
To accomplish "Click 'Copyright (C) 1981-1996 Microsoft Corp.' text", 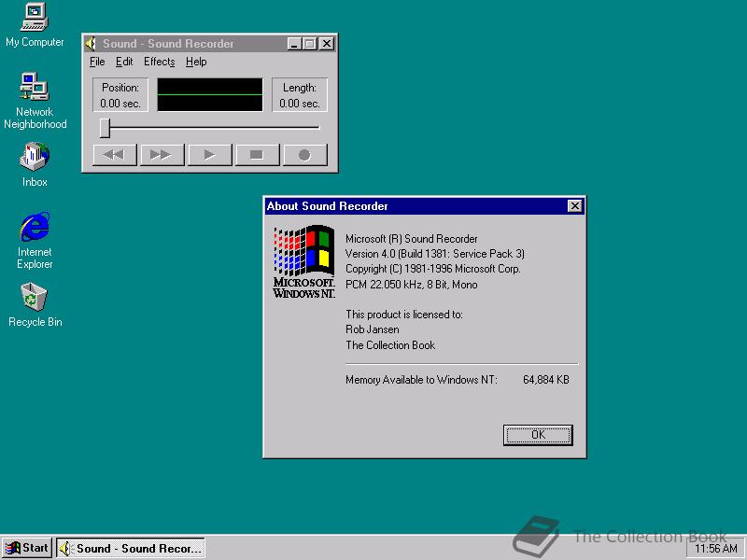I will 433,269.
